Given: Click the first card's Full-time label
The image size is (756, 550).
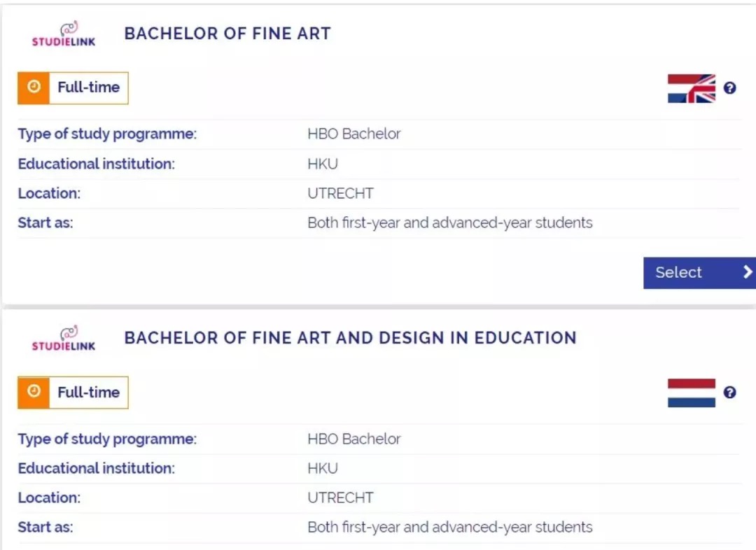Looking at the screenshot, I should pos(89,87).
